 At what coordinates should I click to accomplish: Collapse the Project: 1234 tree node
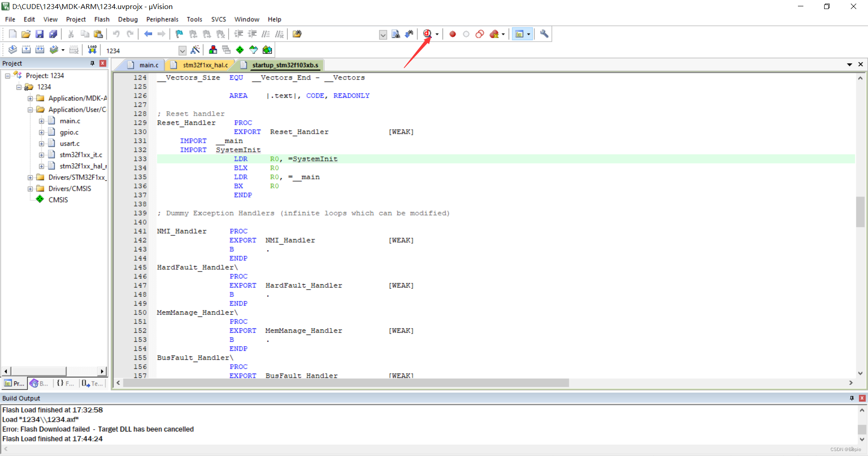pos(8,76)
